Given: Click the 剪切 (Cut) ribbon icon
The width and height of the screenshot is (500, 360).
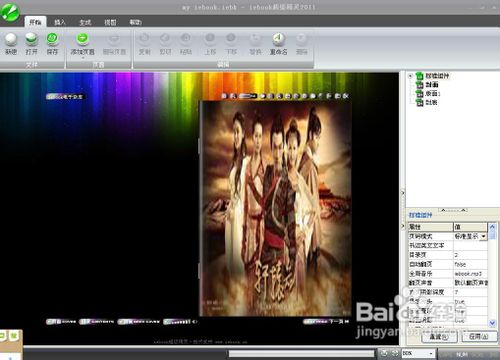Looking at the screenshot, I should point(165,43).
